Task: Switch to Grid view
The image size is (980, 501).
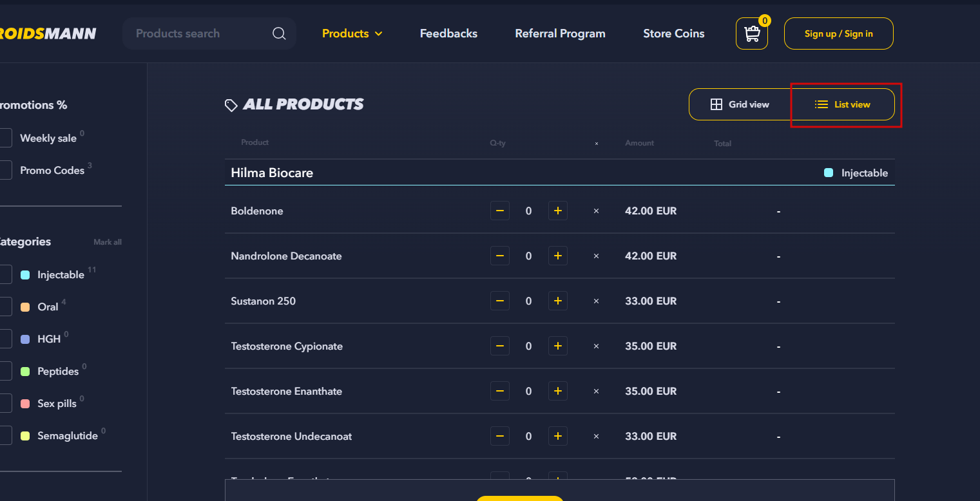Action: 740,104
